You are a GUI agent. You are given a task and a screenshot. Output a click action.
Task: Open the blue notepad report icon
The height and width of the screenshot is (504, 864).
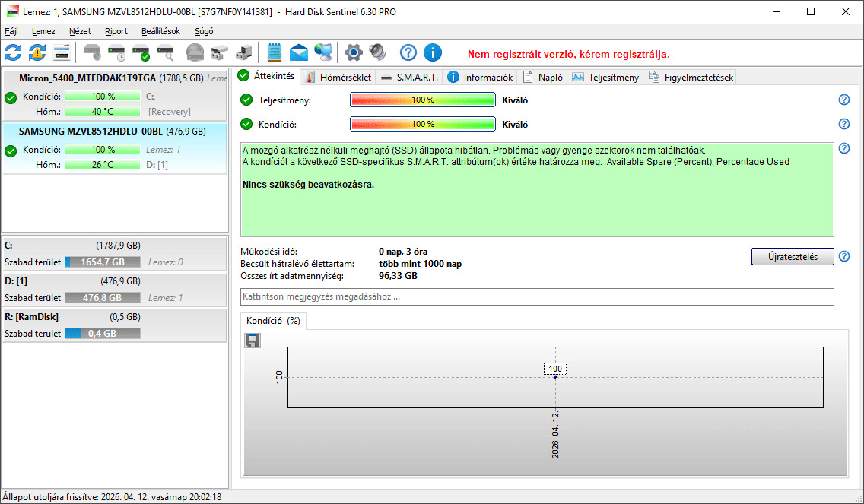point(275,53)
